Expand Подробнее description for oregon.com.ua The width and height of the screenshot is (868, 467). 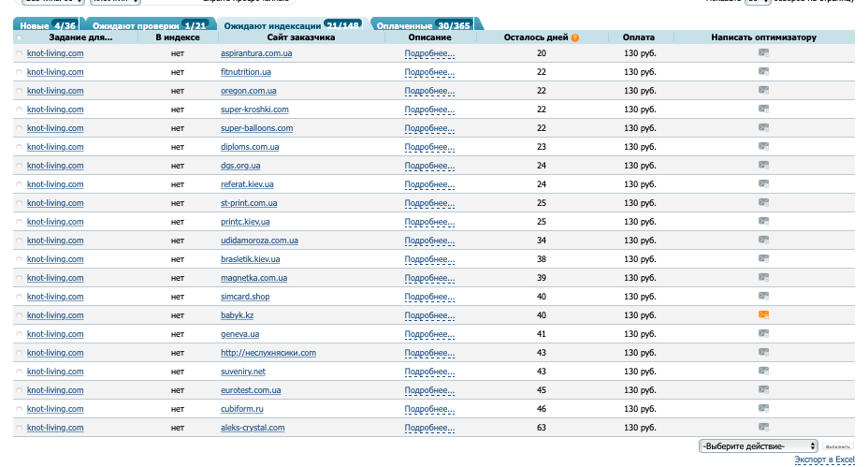tap(429, 91)
